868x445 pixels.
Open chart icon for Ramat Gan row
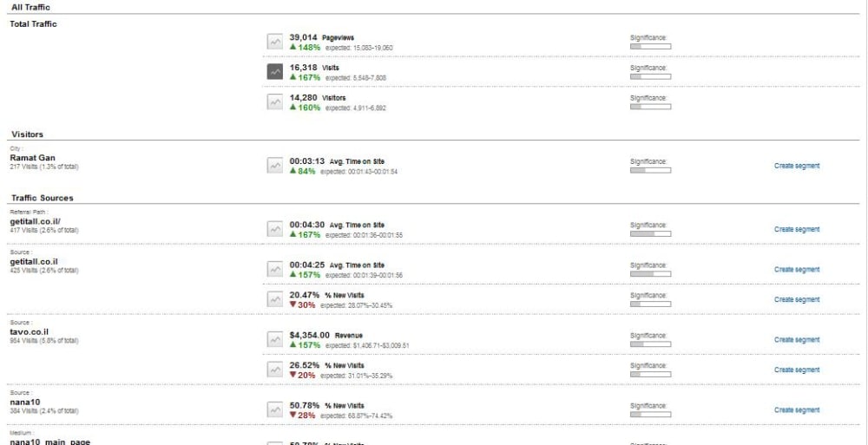coord(274,165)
